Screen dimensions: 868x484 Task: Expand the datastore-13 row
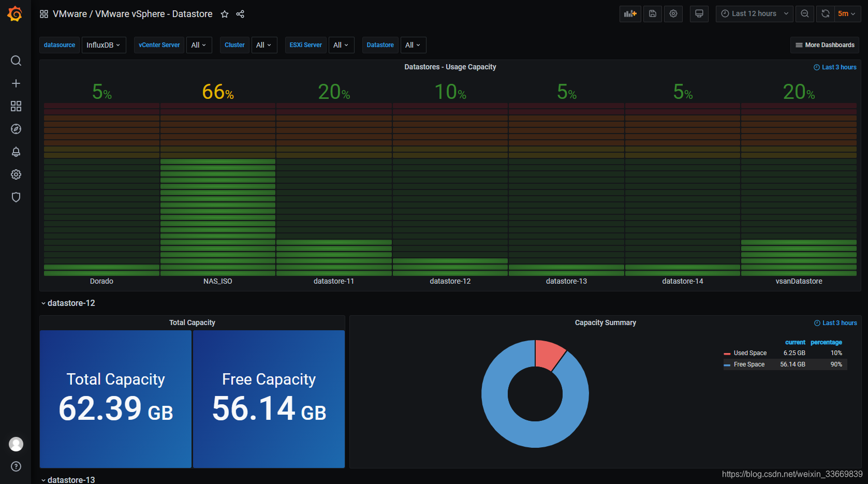pyautogui.click(x=68, y=480)
